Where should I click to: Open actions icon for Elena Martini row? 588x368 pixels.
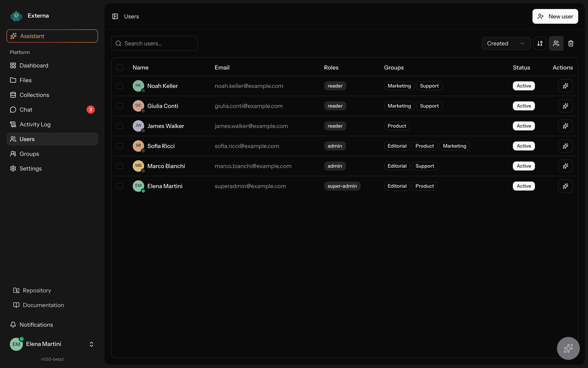tap(565, 186)
